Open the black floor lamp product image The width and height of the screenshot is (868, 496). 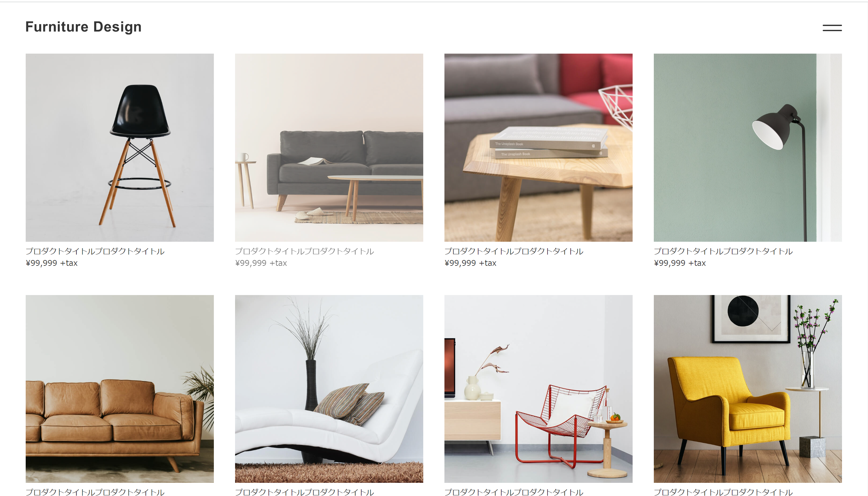click(748, 147)
